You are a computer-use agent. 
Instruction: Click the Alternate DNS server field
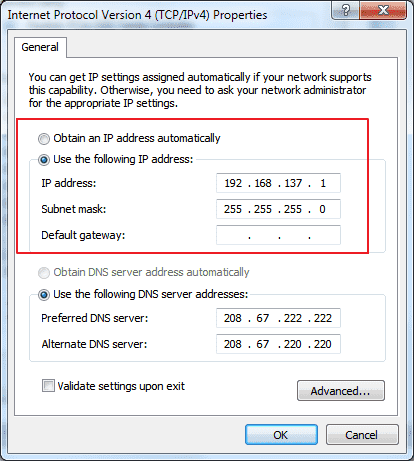pos(278,344)
